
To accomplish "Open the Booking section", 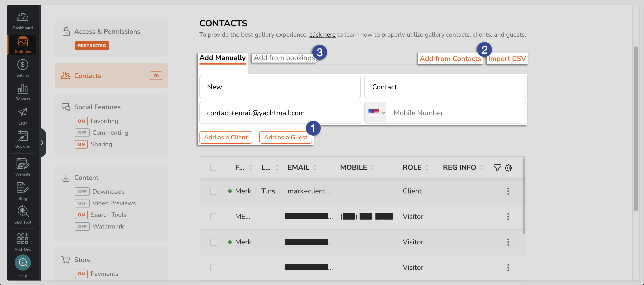I will 23,139.
